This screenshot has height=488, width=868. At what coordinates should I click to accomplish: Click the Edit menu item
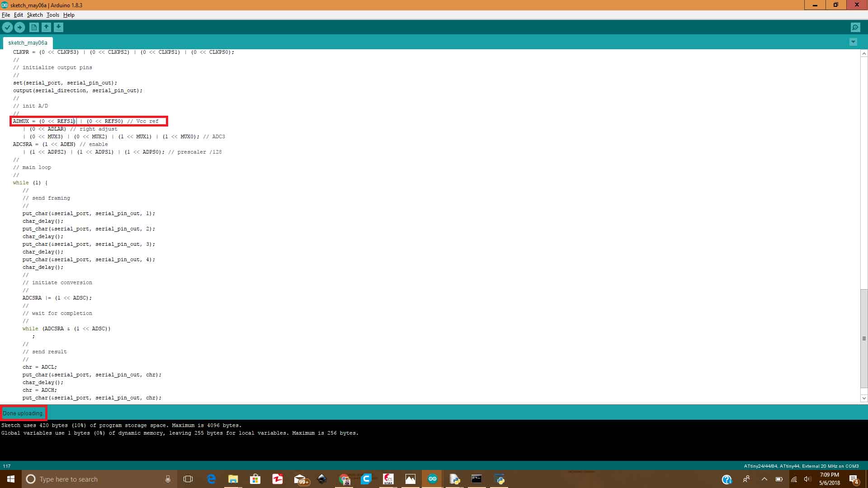[x=17, y=14]
